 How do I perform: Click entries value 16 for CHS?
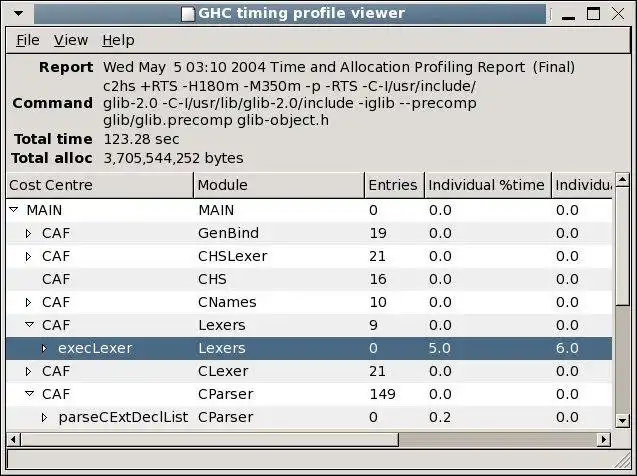click(378, 279)
